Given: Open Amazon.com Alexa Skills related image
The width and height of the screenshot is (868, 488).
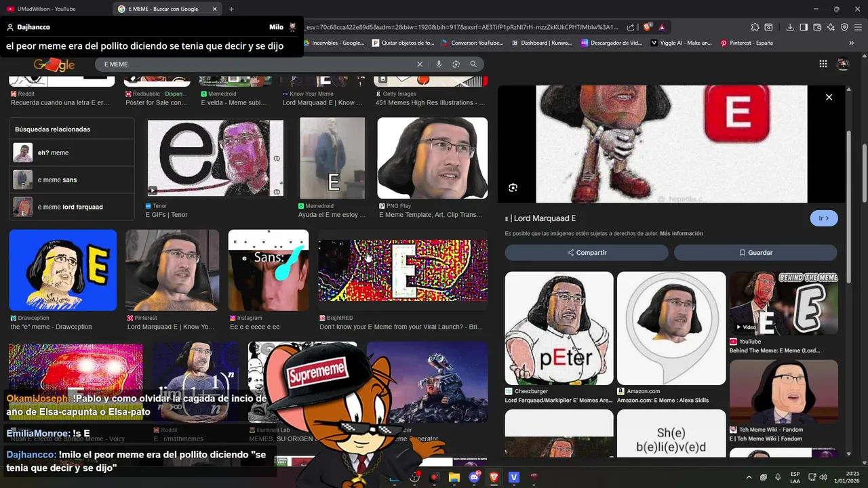Looking at the screenshot, I should pos(671,328).
